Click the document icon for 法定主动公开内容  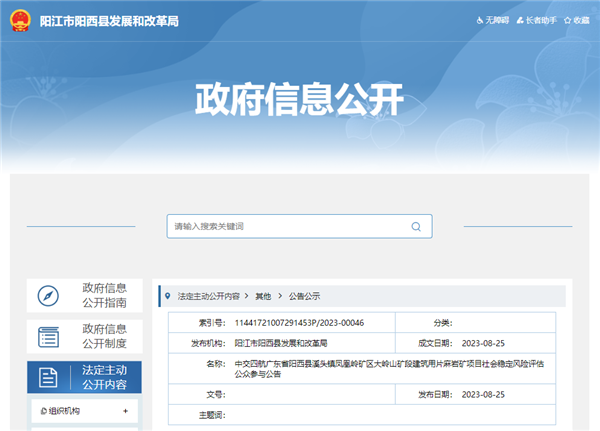click(x=48, y=377)
